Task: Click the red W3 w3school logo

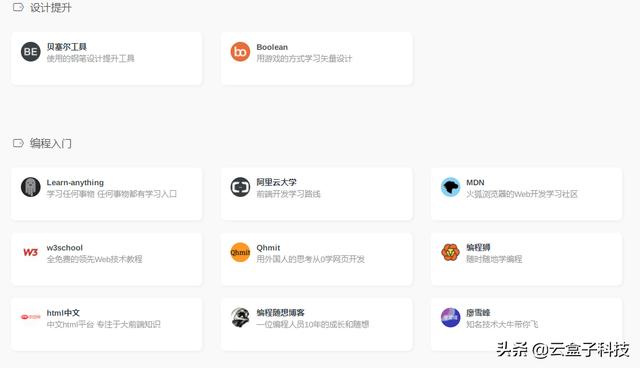Action: (x=31, y=253)
